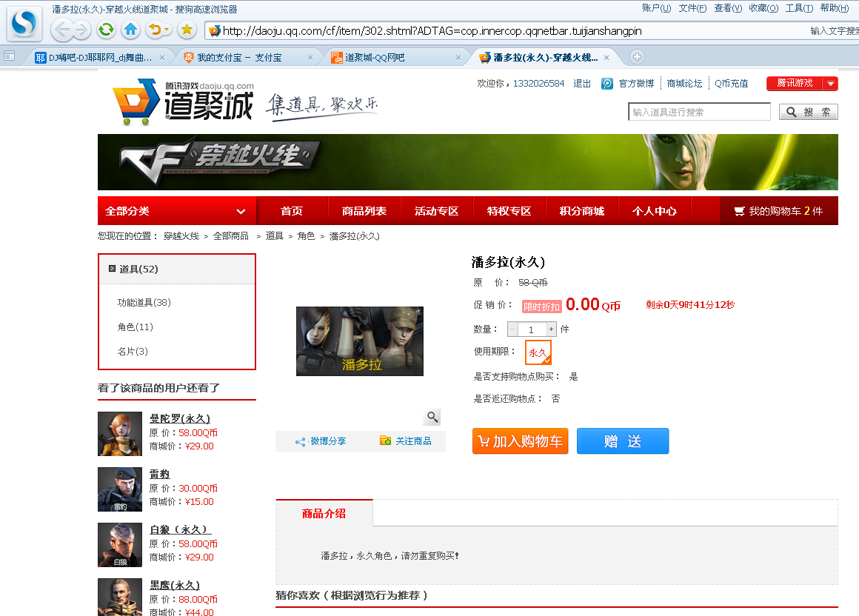The image size is (859, 616).
Task: Expand the 腾讯游戏 dropdown arrow
Action: (x=831, y=84)
